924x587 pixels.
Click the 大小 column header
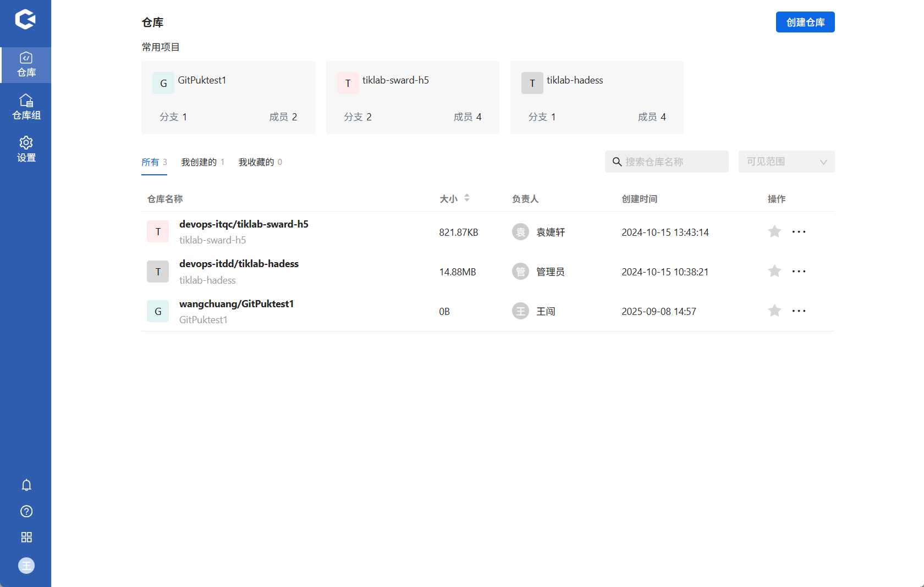tap(448, 199)
